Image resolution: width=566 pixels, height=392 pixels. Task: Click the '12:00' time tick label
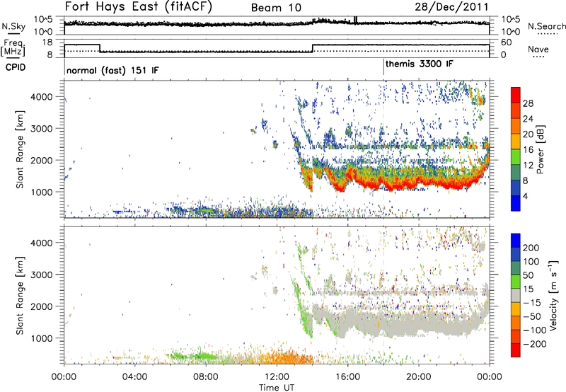click(x=277, y=377)
